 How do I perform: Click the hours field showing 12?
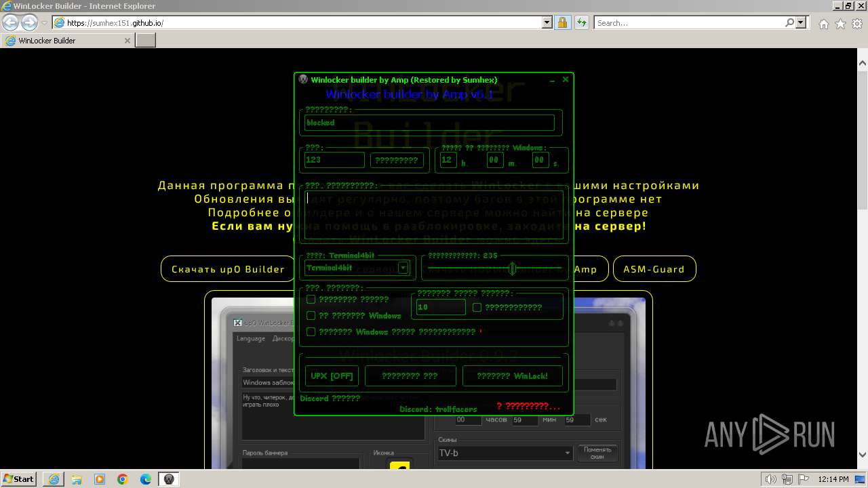point(448,160)
